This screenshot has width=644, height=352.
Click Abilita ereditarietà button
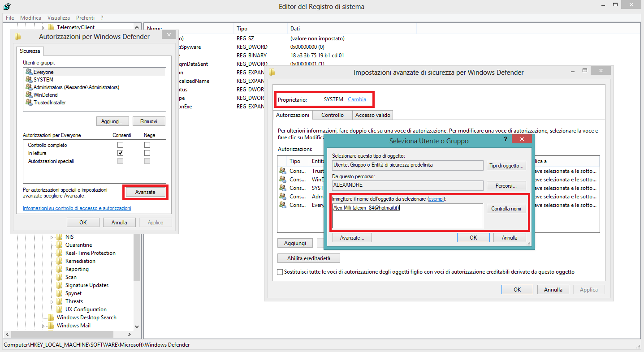point(309,258)
